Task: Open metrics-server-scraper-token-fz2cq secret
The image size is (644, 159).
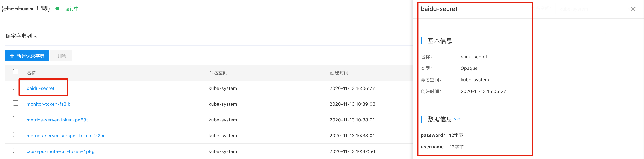Action: click(x=66, y=136)
